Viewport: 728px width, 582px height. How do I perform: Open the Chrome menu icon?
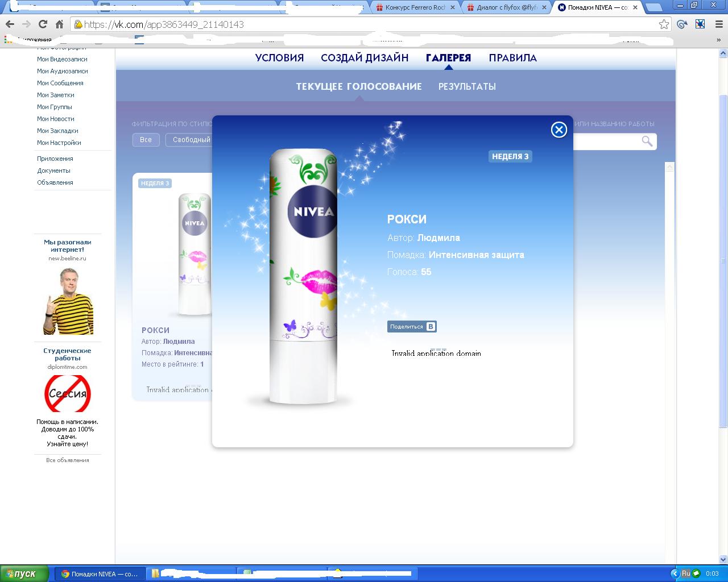[x=719, y=24]
